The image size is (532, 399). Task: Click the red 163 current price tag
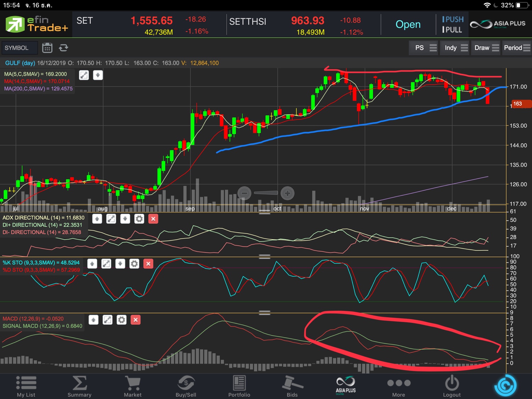click(x=521, y=104)
